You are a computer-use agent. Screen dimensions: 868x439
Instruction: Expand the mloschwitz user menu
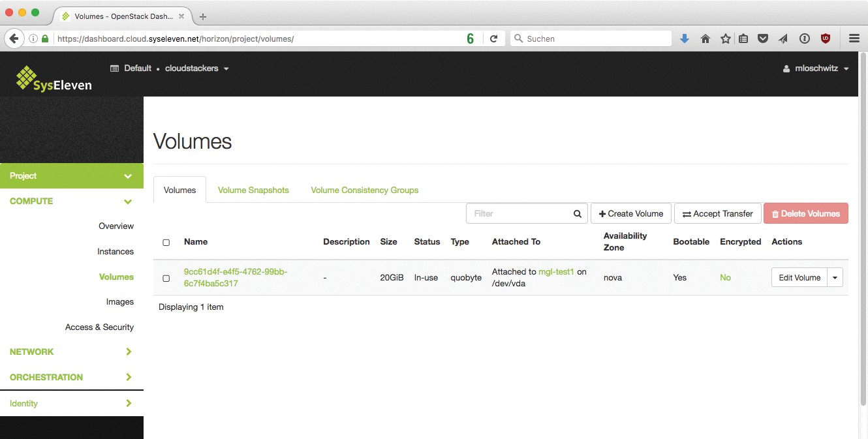(816, 68)
